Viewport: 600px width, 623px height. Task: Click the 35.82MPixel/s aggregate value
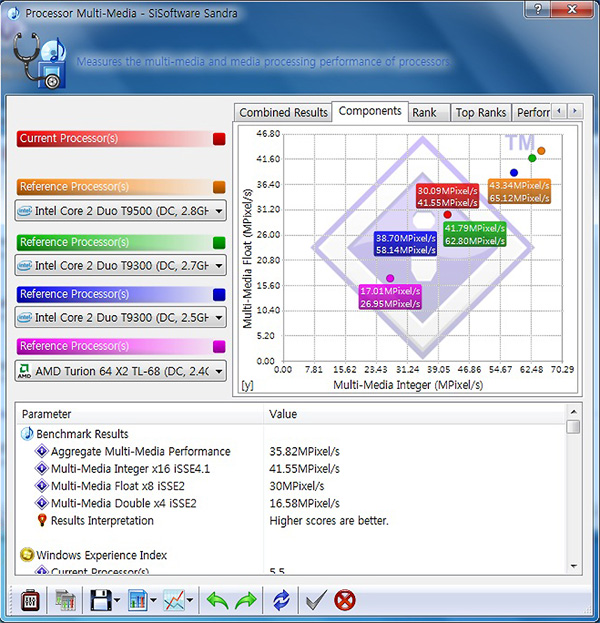304,451
